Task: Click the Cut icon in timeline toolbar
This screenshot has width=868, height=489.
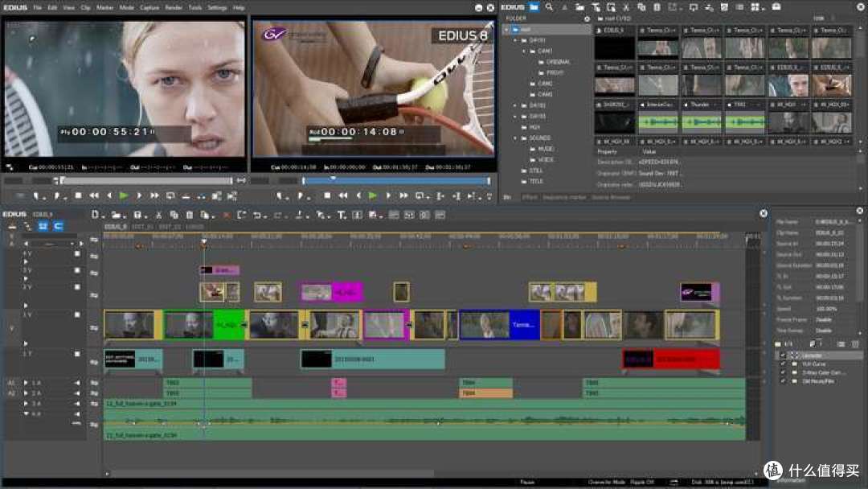Action: [x=158, y=215]
